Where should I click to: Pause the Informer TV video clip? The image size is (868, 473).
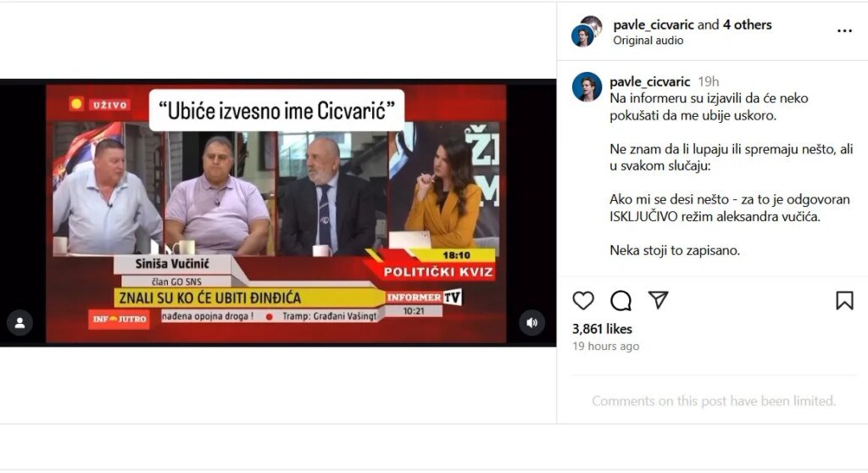coord(278,214)
